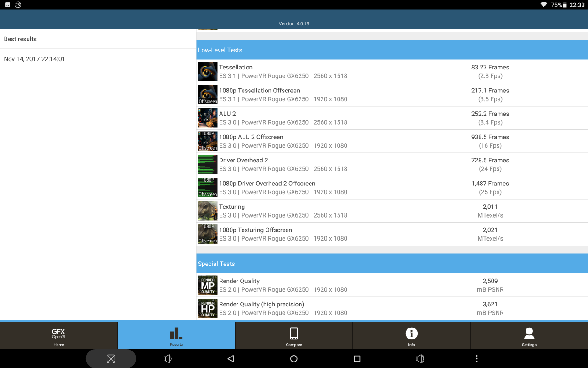The height and width of the screenshot is (368, 588).
Task: Tap the Wi-Fi status icon
Action: click(x=544, y=5)
